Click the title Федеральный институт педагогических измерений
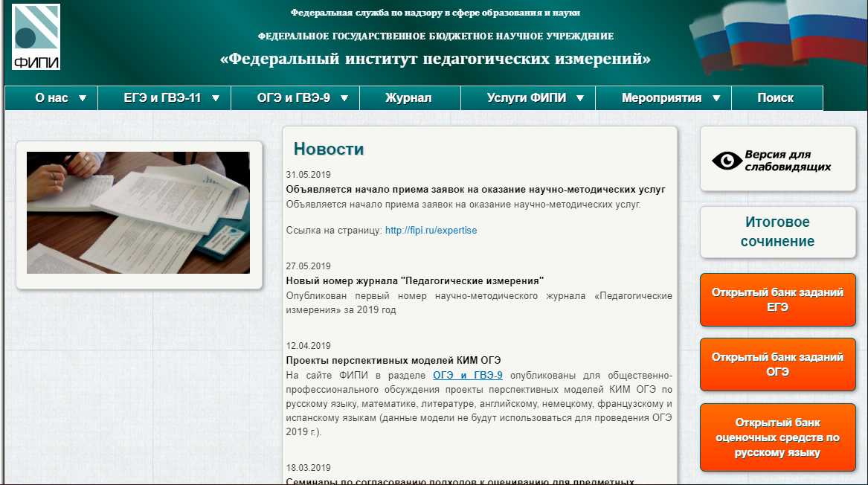Image resolution: width=868 pixels, height=485 pixels. [x=435, y=59]
